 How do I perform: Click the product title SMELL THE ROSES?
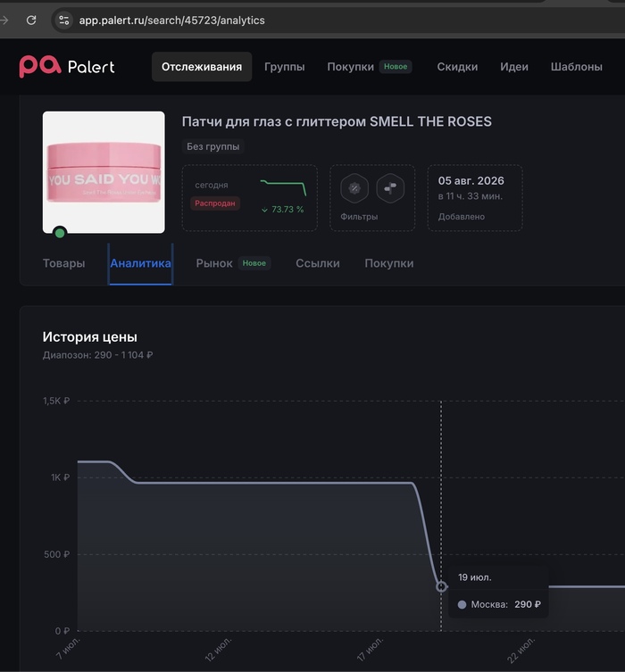coord(337,121)
